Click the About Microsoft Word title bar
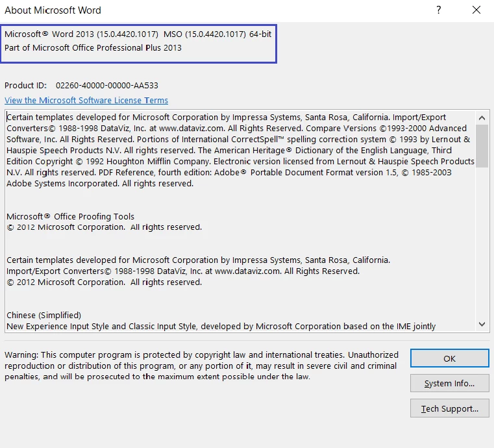494x448 pixels. pos(195,10)
